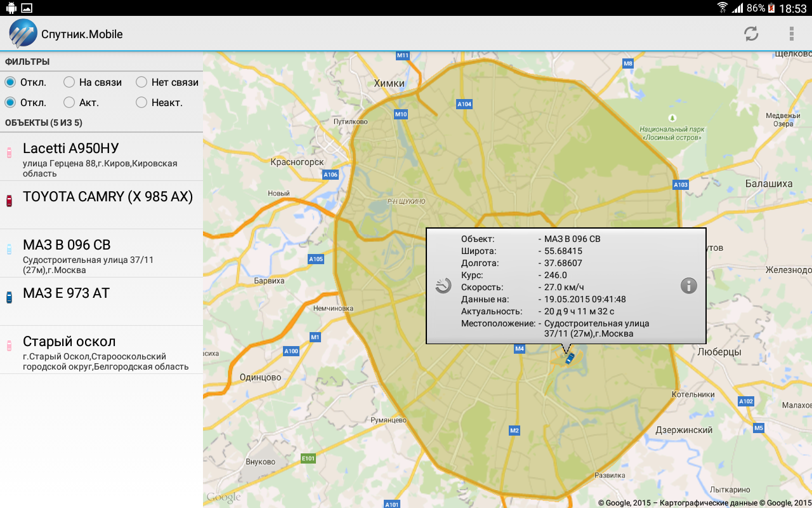The height and width of the screenshot is (508, 812).
Task: Tap latitude value 55.68415 in popup
Action: (563, 251)
